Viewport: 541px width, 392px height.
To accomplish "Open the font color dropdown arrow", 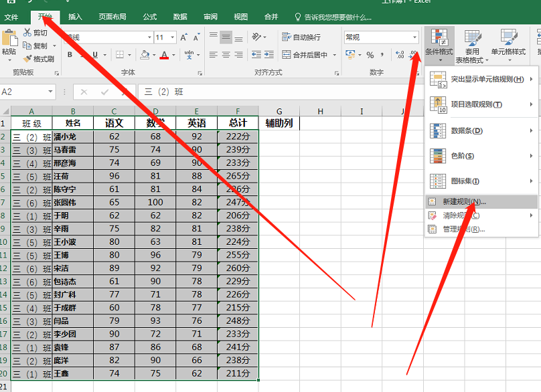I will click(x=173, y=55).
